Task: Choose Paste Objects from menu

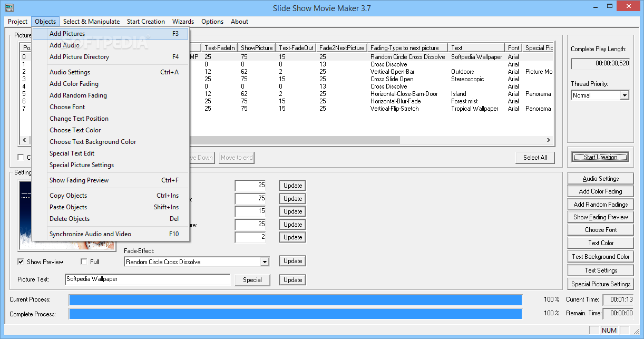Action: pyautogui.click(x=111, y=207)
